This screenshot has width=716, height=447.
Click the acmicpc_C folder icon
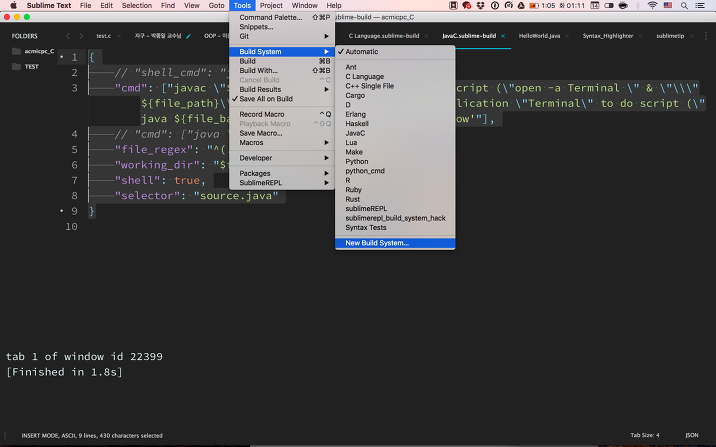click(x=16, y=51)
